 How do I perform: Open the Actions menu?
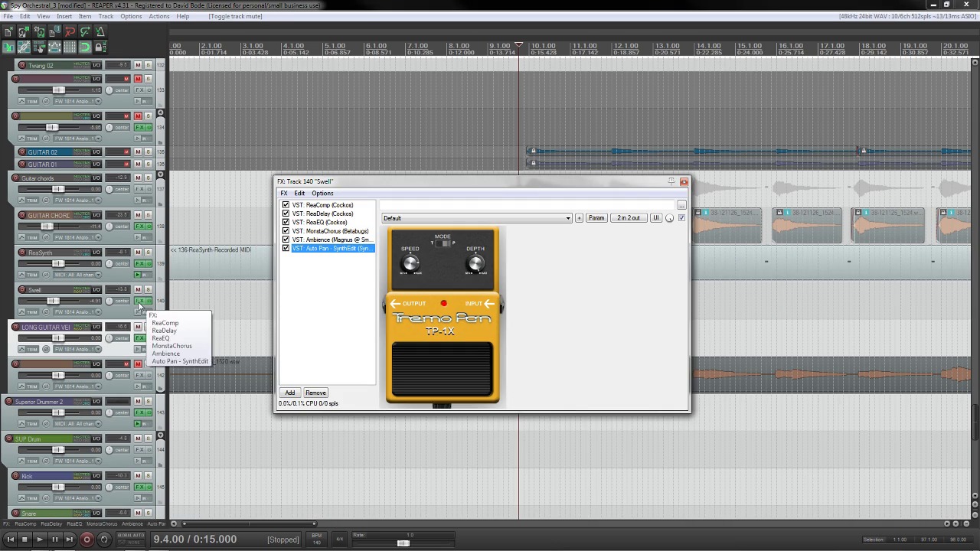pyautogui.click(x=159, y=16)
